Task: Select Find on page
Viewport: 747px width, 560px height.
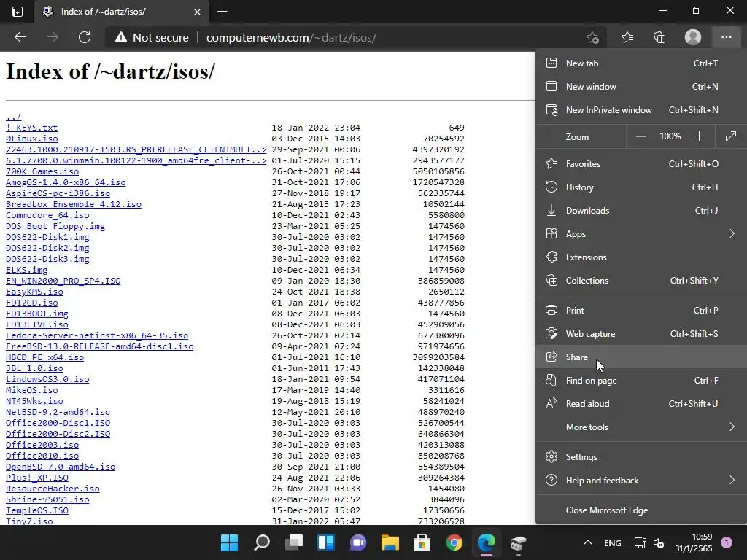Action: [x=641, y=381]
